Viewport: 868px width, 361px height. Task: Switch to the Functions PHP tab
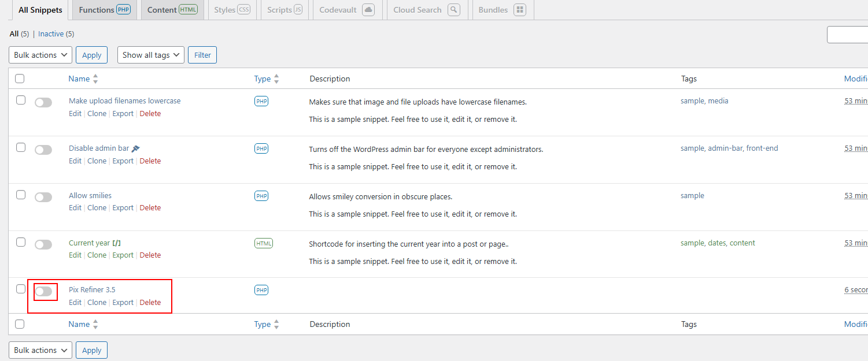coord(104,9)
